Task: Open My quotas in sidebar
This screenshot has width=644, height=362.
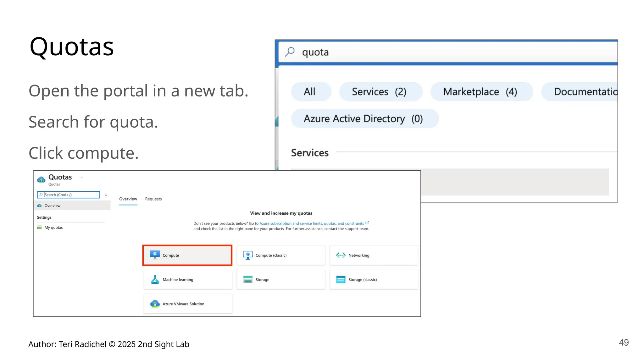Action: pos(53,228)
